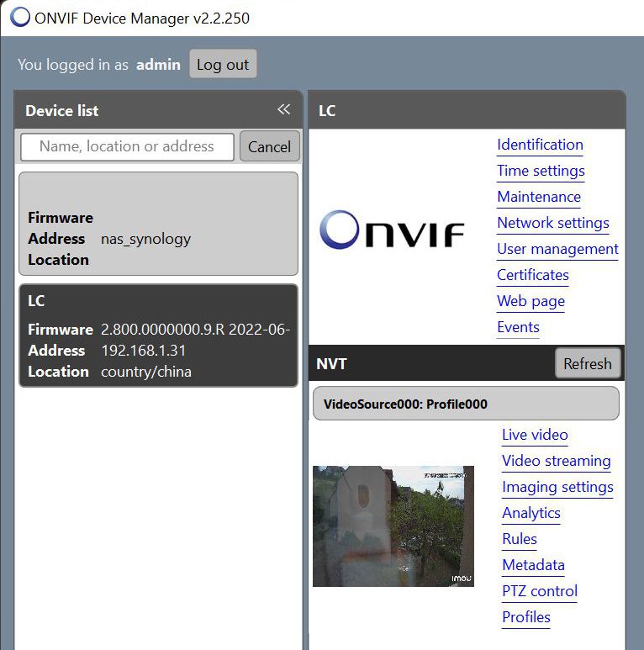Viewport: 644px width, 650px height.
Task: Click the country/china location value
Action: pyautogui.click(x=146, y=372)
